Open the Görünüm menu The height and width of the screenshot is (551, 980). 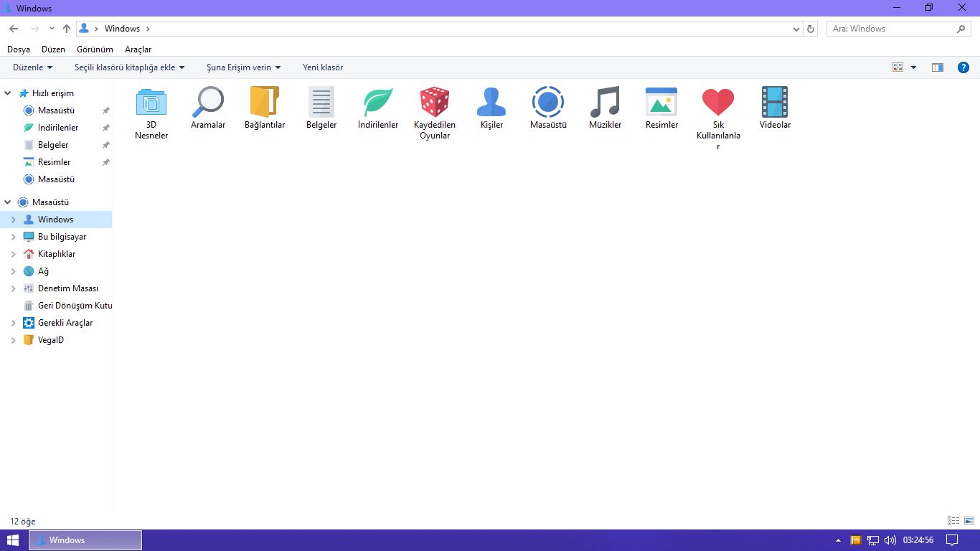click(x=95, y=50)
